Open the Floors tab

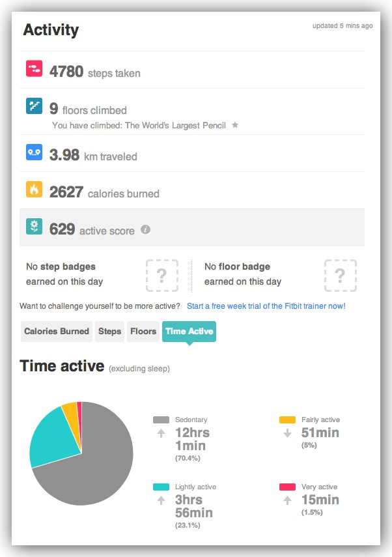(x=143, y=332)
